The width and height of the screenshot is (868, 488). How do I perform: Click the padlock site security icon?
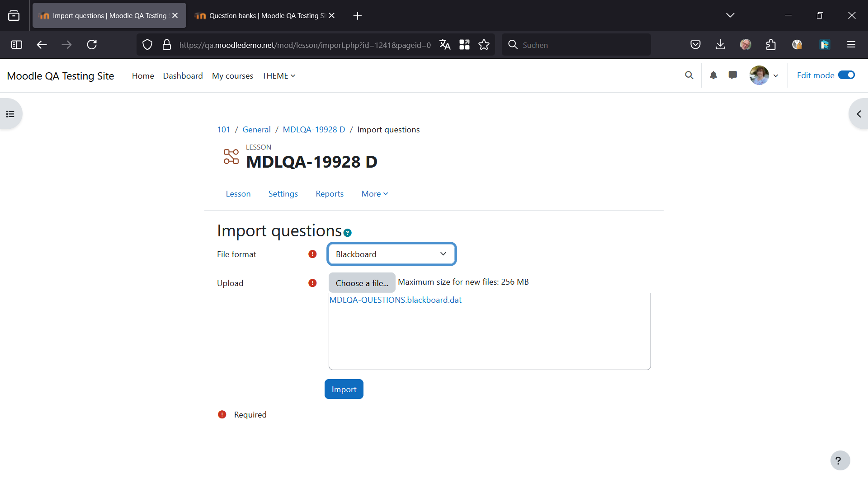point(167,45)
